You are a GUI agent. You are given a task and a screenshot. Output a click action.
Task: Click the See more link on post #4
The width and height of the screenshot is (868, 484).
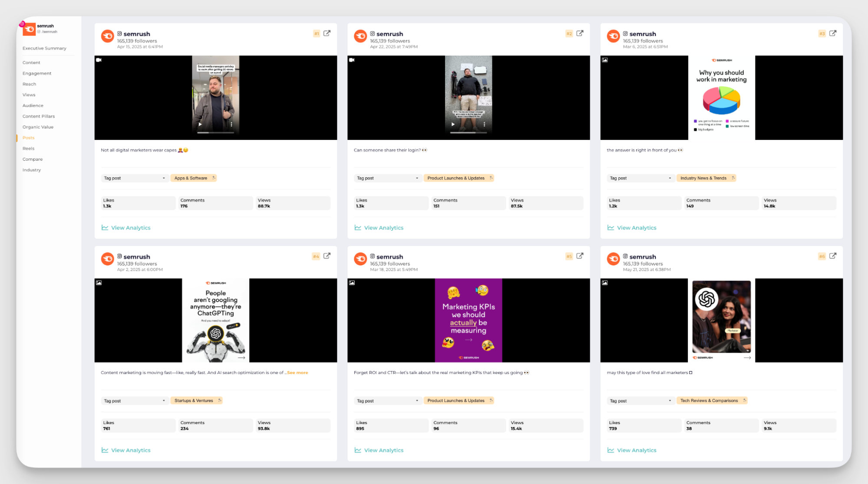click(x=297, y=372)
